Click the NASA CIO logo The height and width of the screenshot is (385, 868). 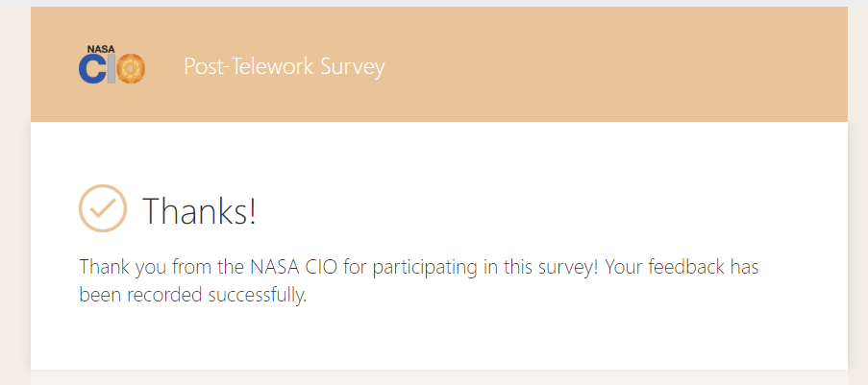pos(112,66)
